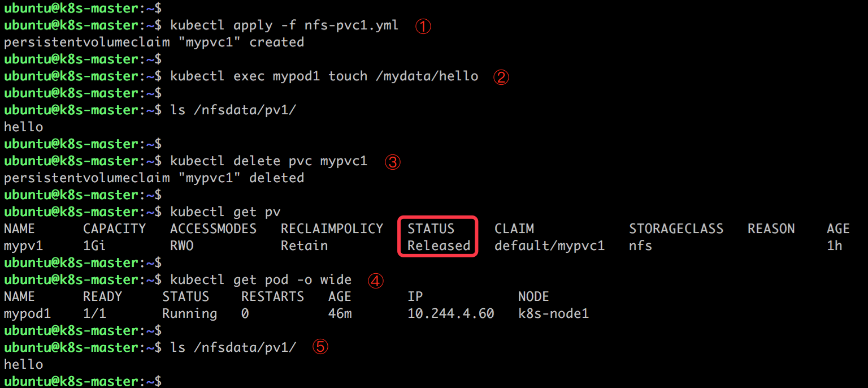Click the STORAGECLASS column header

tap(676, 229)
